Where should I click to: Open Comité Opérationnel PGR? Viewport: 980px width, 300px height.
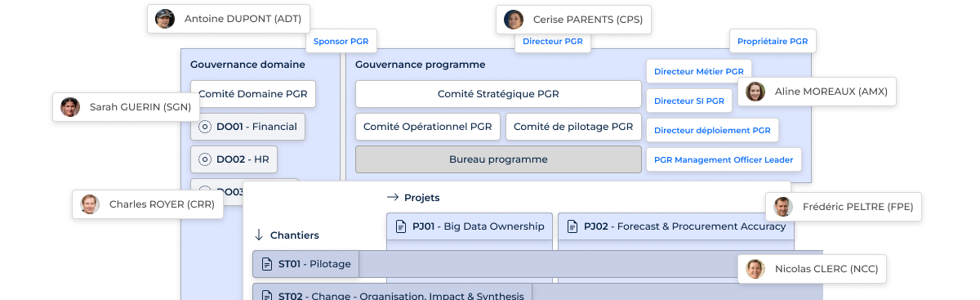427,127
